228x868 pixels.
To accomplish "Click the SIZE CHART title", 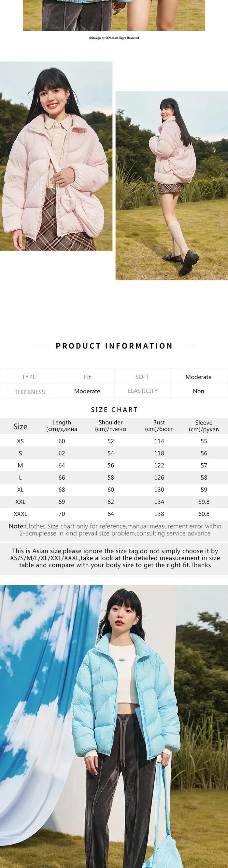I will (x=114, y=410).
